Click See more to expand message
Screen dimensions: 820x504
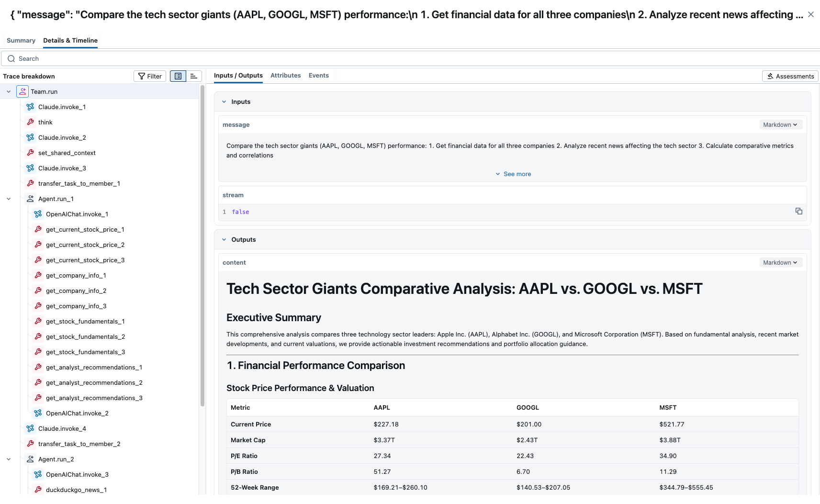click(513, 174)
